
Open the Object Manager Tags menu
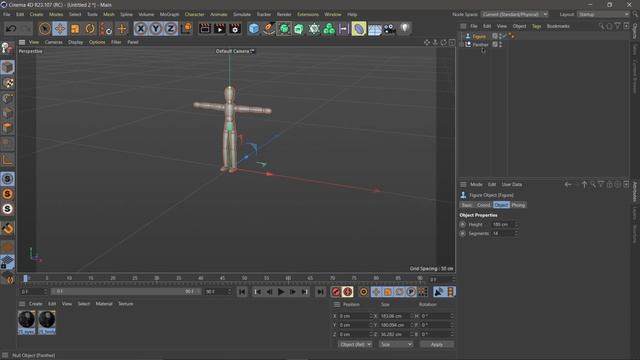pyautogui.click(x=536, y=26)
